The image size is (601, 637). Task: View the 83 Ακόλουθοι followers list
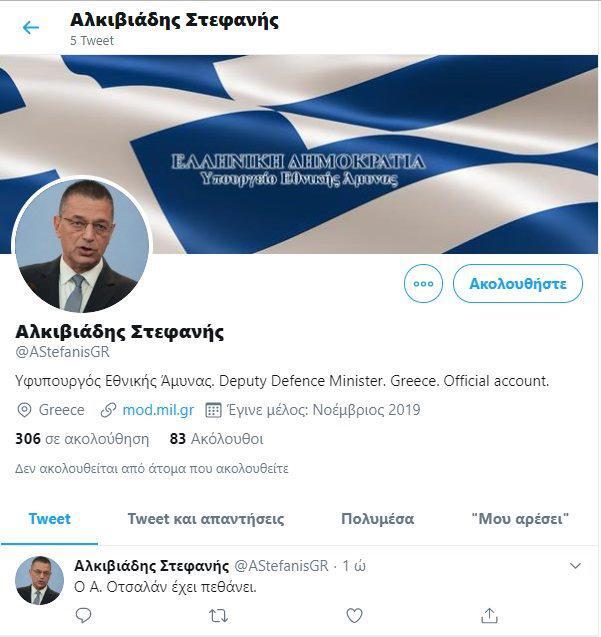tap(217, 439)
